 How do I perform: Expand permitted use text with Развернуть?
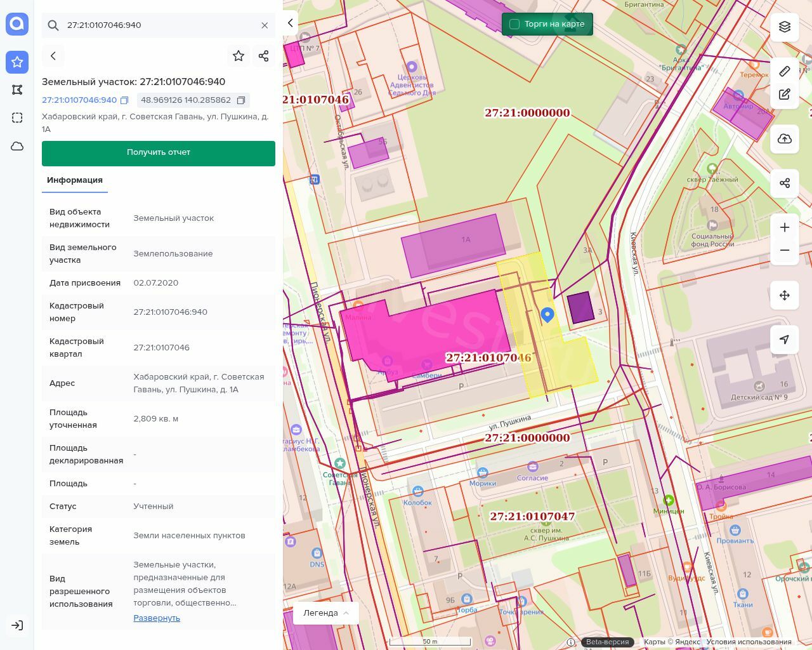point(157,618)
